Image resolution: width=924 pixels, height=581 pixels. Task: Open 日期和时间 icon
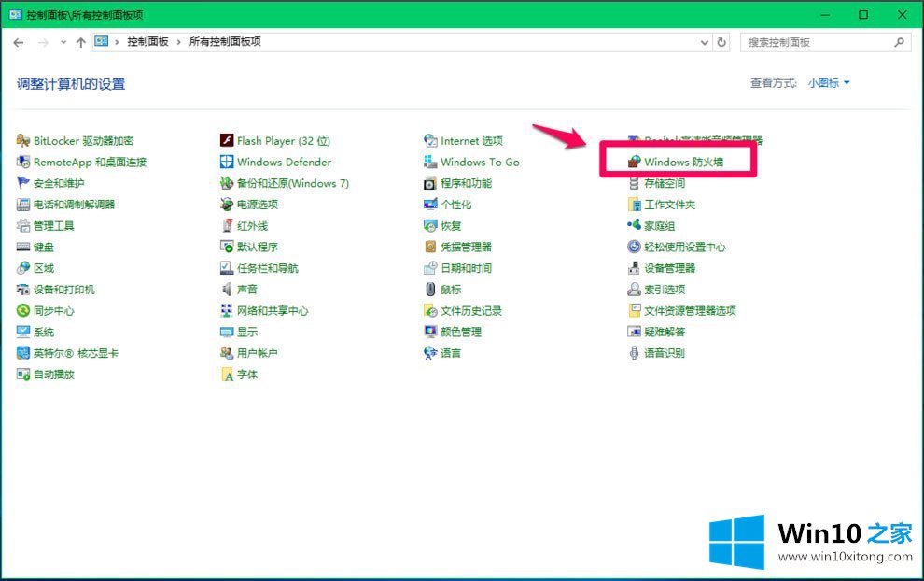pos(431,268)
